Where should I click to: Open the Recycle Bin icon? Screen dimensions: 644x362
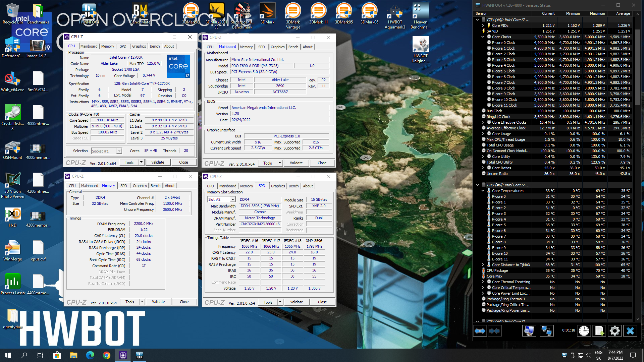(12, 14)
